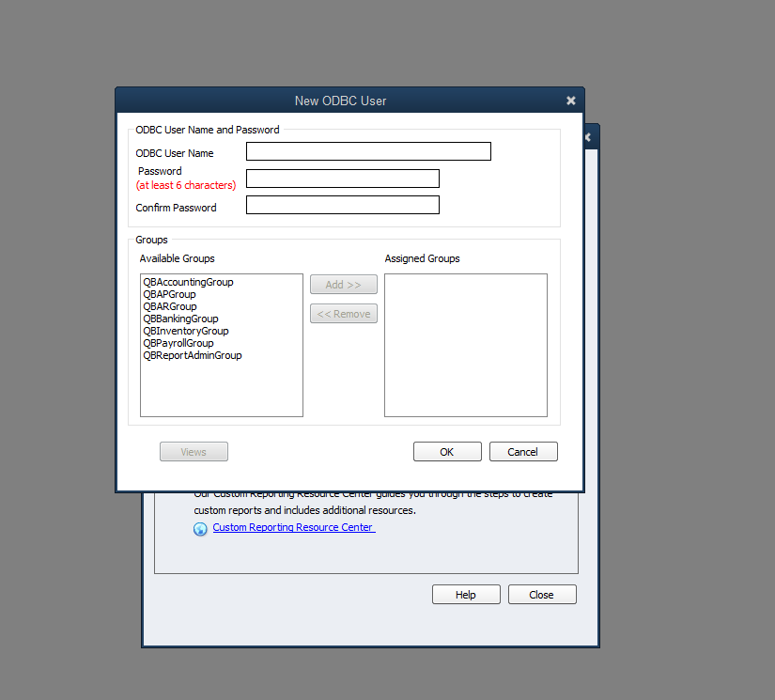The height and width of the screenshot is (700, 775).
Task: Select QBARGroup in Available Groups
Action: click(169, 306)
